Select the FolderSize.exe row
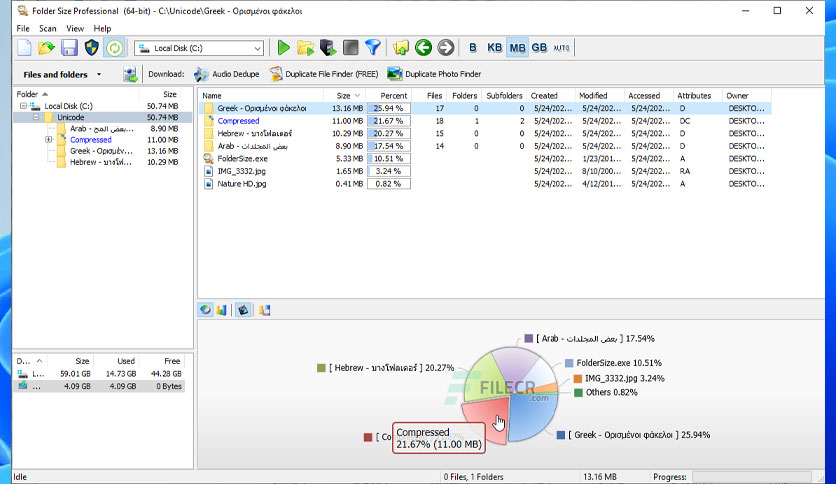The height and width of the screenshot is (484, 836). click(485, 158)
